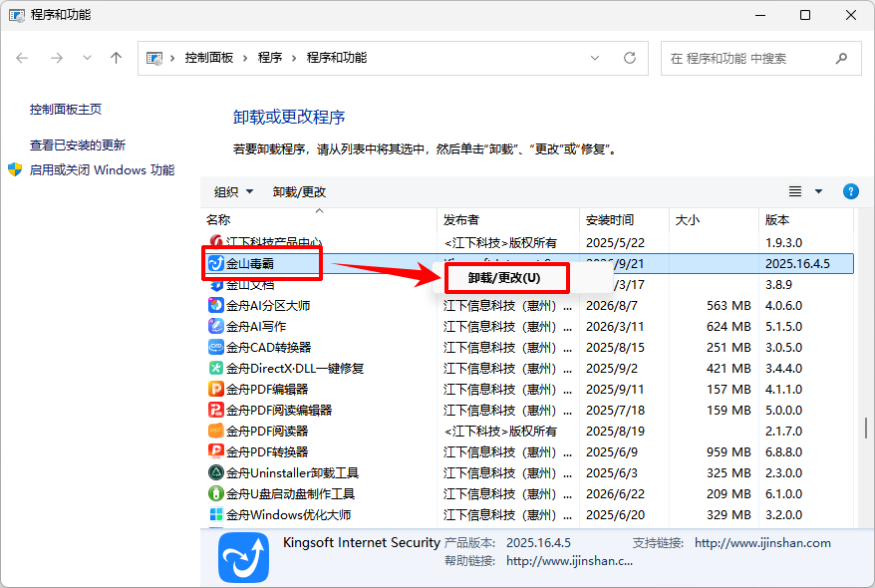The width and height of the screenshot is (875, 588).
Task: Click the 控制面板 breadcrumb
Action: click(x=209, y=58)
